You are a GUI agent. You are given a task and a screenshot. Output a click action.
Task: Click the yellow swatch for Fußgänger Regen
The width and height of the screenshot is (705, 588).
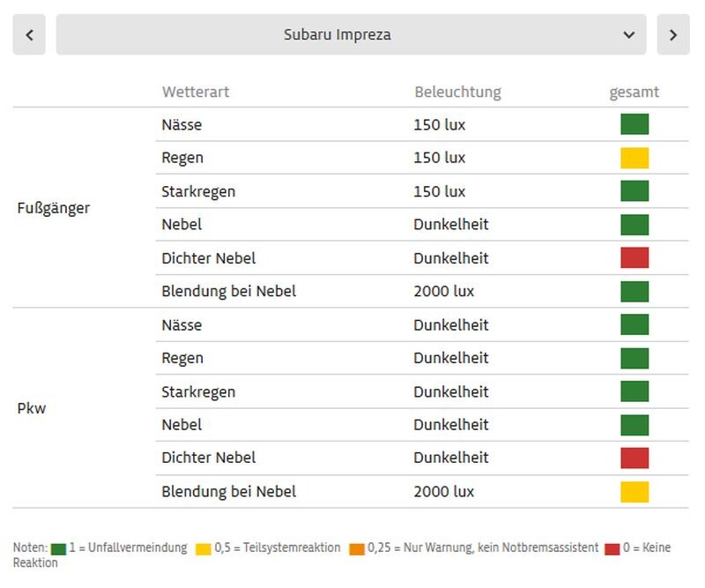[634, 158]
